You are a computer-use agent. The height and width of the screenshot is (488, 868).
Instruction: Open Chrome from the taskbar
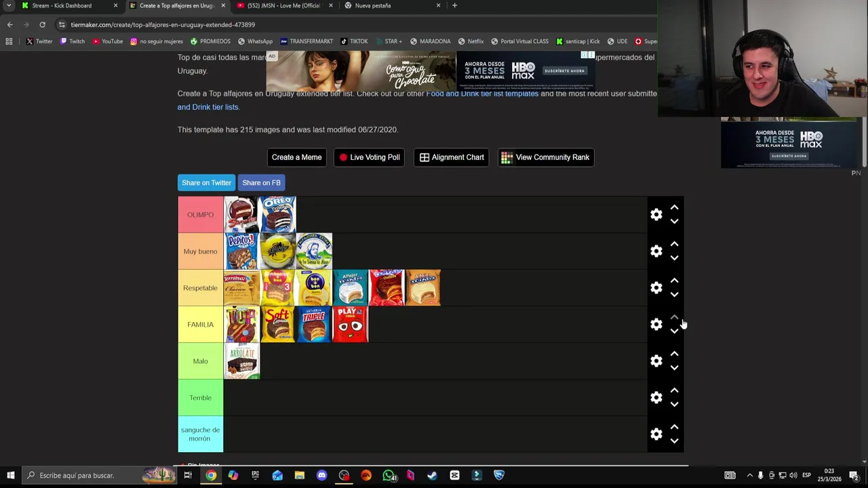(211, 475)
